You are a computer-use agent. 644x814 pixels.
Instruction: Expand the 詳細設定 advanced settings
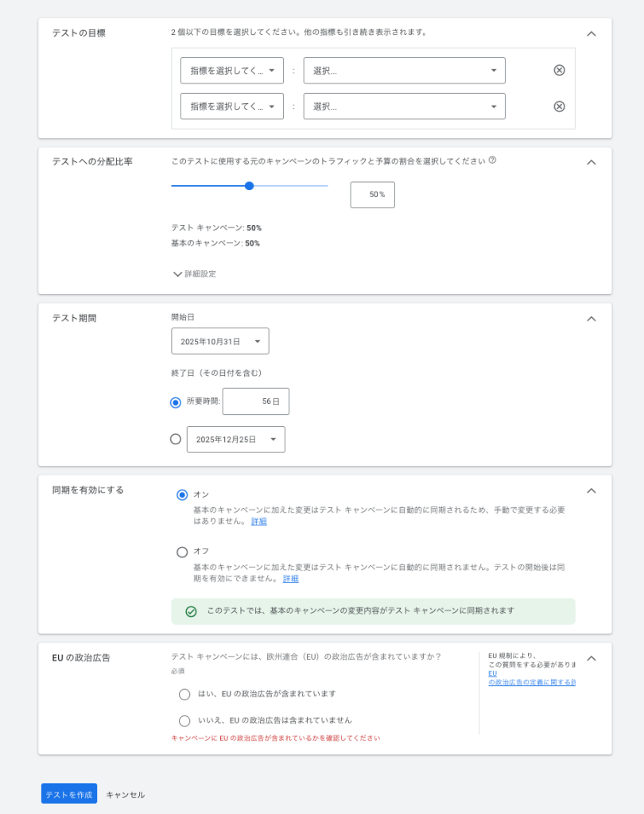(195, 273)
